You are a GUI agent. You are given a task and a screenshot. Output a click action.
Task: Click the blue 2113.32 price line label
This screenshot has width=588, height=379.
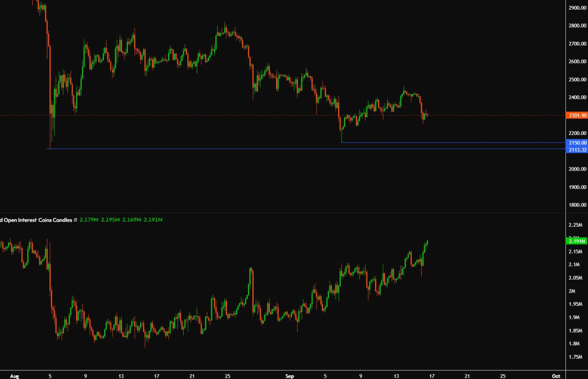click(577, 150)
